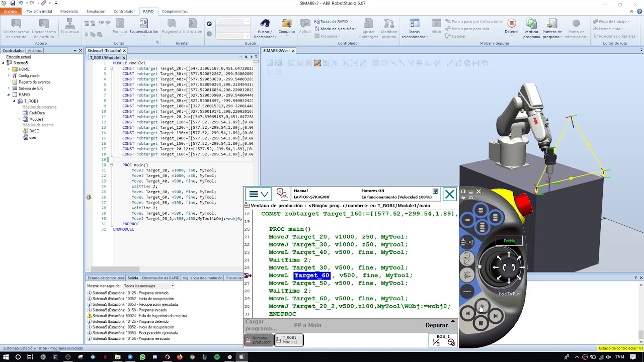Click the linear/reorient motion mode hard button

pyautogui.click(x=467, y=258)
